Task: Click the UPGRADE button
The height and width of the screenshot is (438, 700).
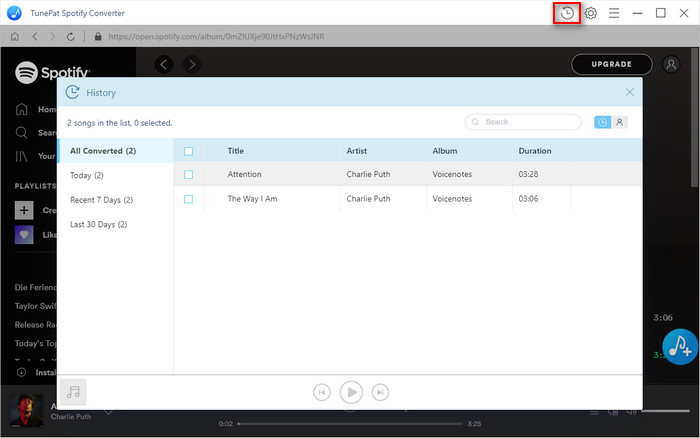Action: tap(612, 64)
